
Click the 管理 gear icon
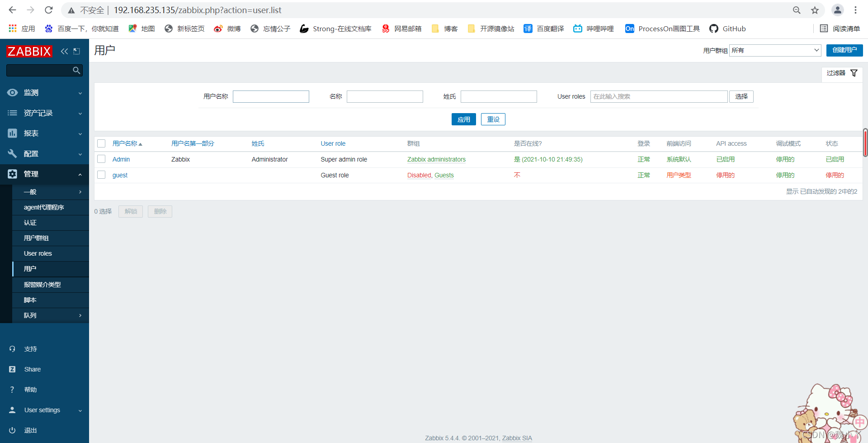coord(12,174)
